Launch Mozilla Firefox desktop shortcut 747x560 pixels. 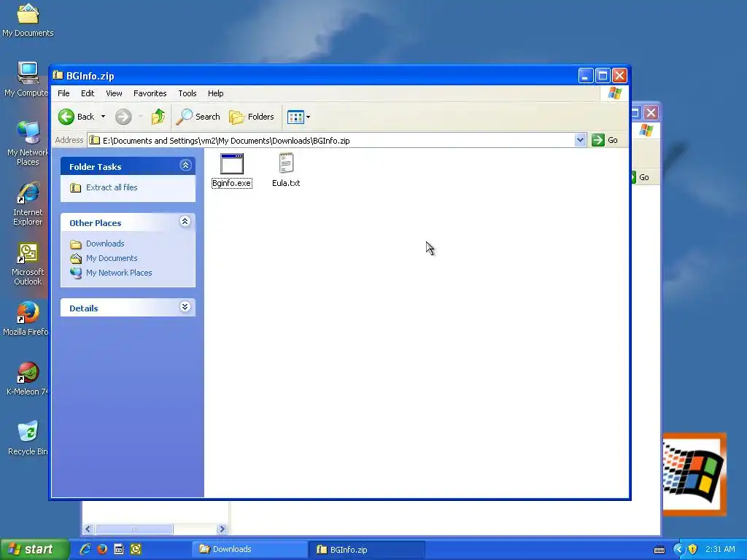28,318
